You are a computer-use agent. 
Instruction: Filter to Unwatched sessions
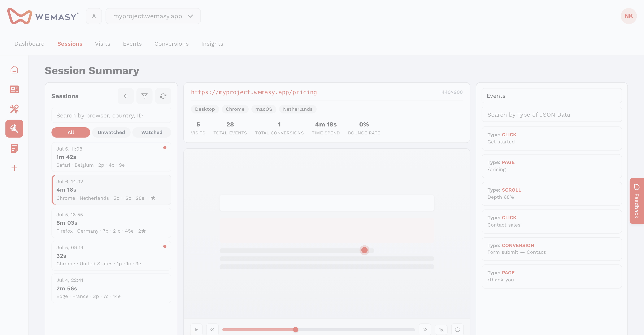point(111,132)
